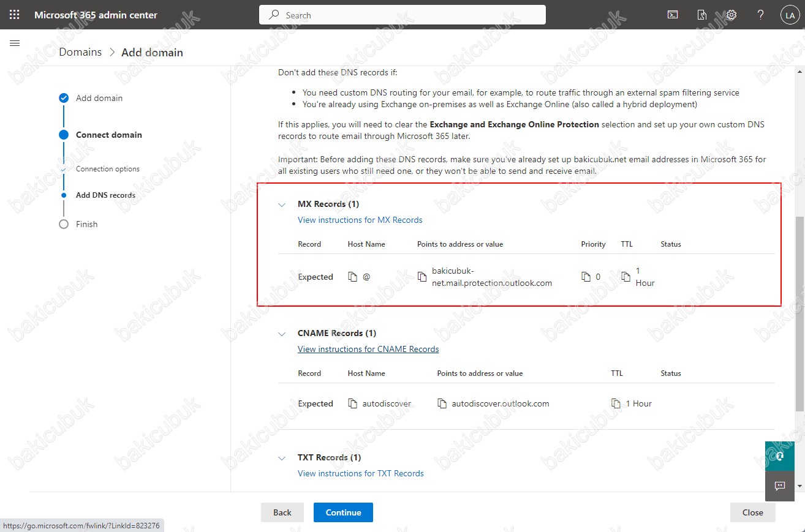The width and height of the screenshot is (805, 532).
Task: Open the Help question mark icon
Action: 760,15
